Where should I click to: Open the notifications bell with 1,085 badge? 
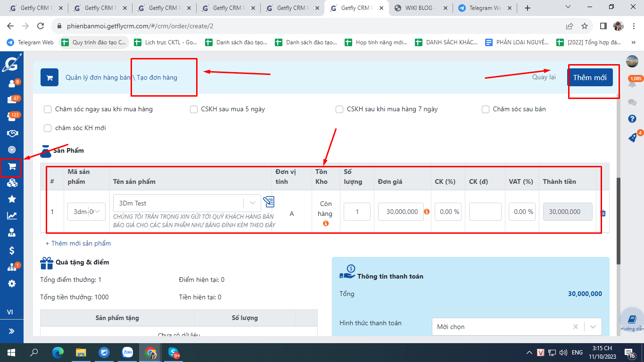point(632,83)
